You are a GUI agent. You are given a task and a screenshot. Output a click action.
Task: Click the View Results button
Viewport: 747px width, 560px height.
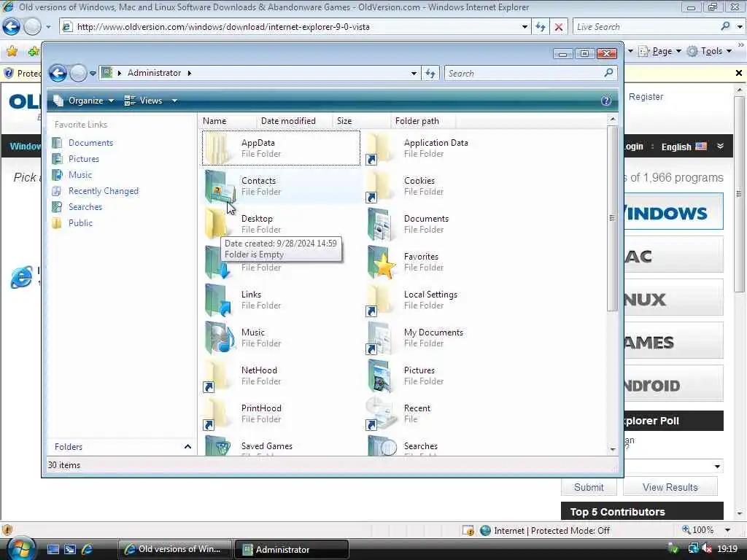(x=670, y=487)
